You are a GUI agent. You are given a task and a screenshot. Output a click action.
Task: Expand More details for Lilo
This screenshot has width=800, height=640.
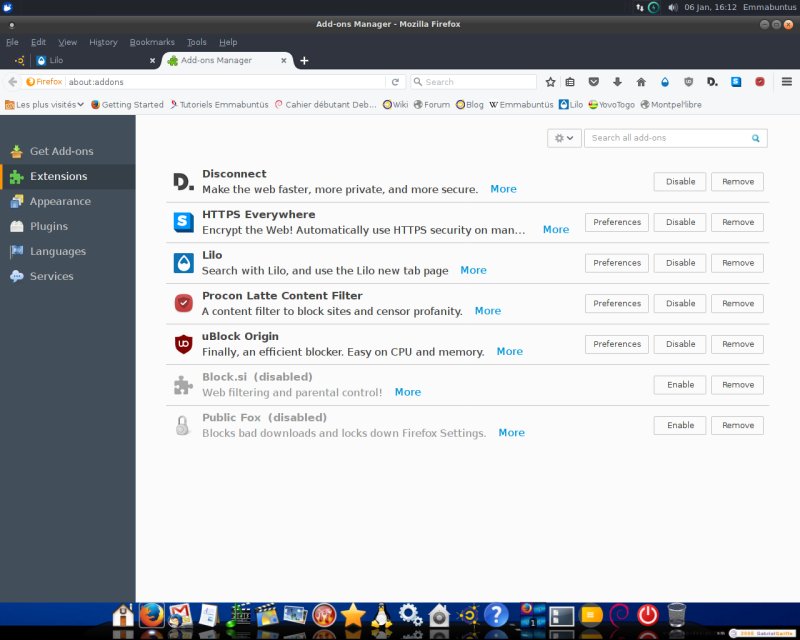(x=473, y=270)
